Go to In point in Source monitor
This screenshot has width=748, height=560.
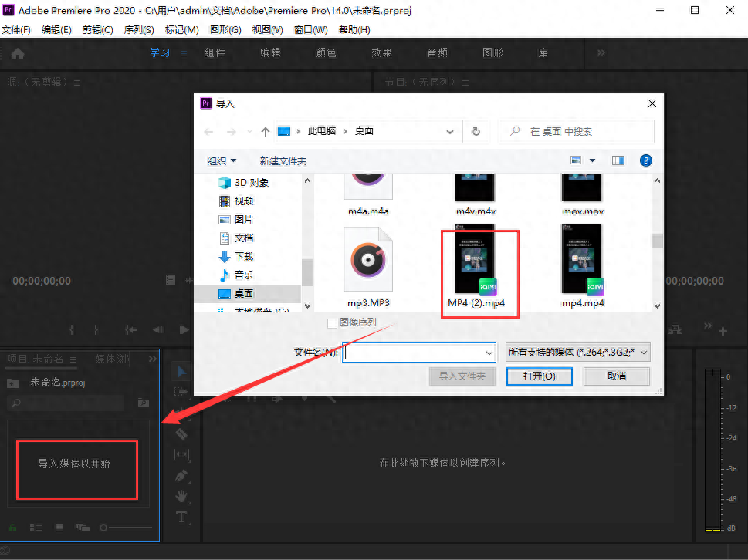(130, 329)
